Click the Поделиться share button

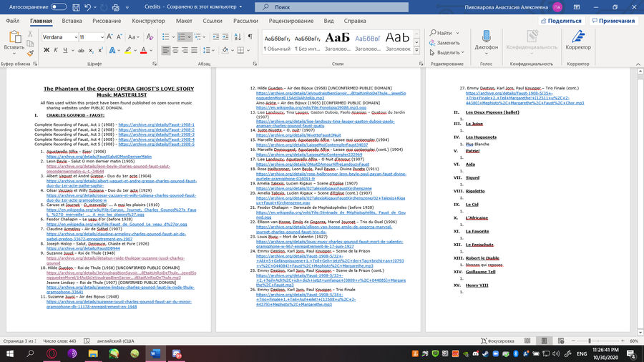[x=562, y=21]
